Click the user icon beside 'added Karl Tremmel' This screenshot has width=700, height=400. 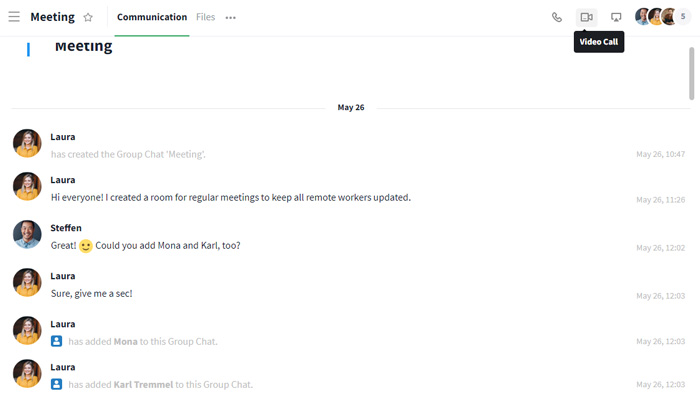point(57,384)
